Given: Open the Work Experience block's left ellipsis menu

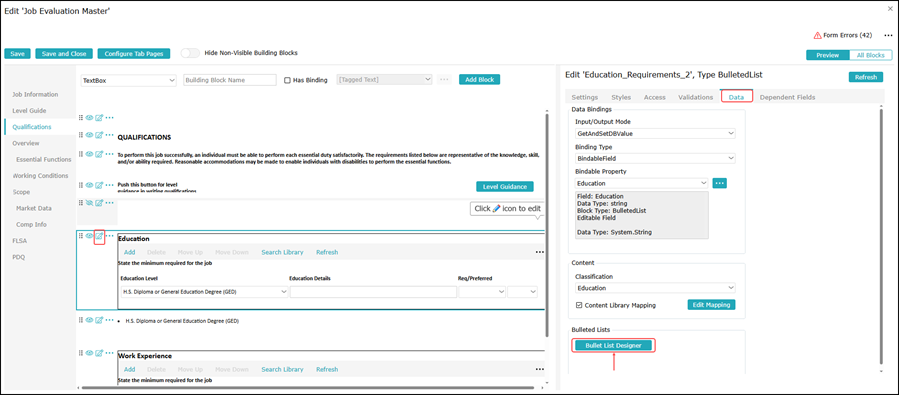Looking at the screenshot, I should point(110,353).
